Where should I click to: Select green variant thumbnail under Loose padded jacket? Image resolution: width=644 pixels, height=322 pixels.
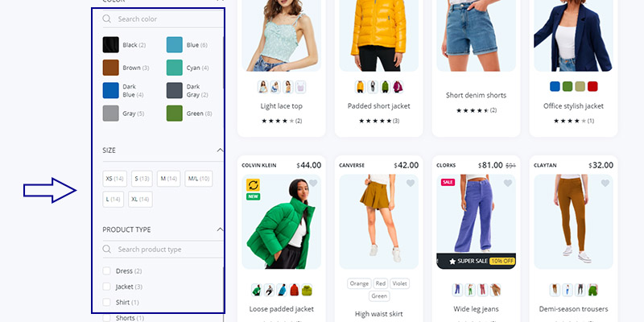click(x=257, y=290)
